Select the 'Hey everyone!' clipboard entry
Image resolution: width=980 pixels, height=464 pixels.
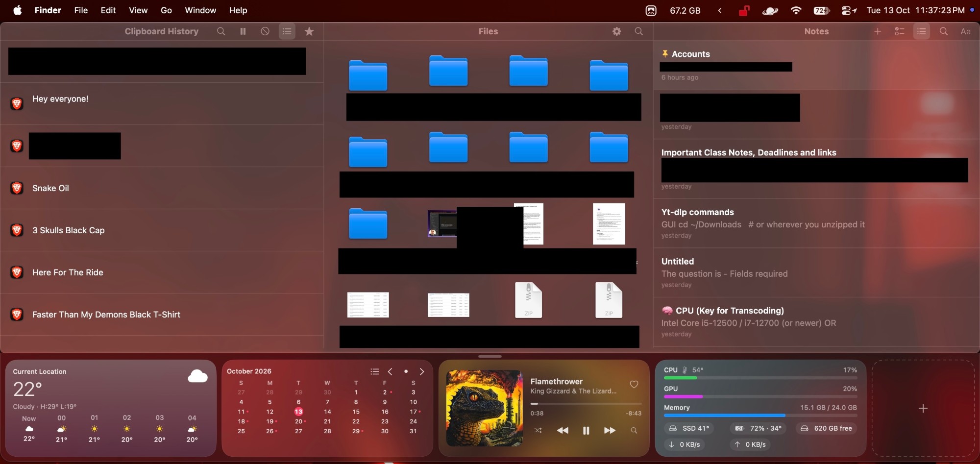(x=162, y=104)
